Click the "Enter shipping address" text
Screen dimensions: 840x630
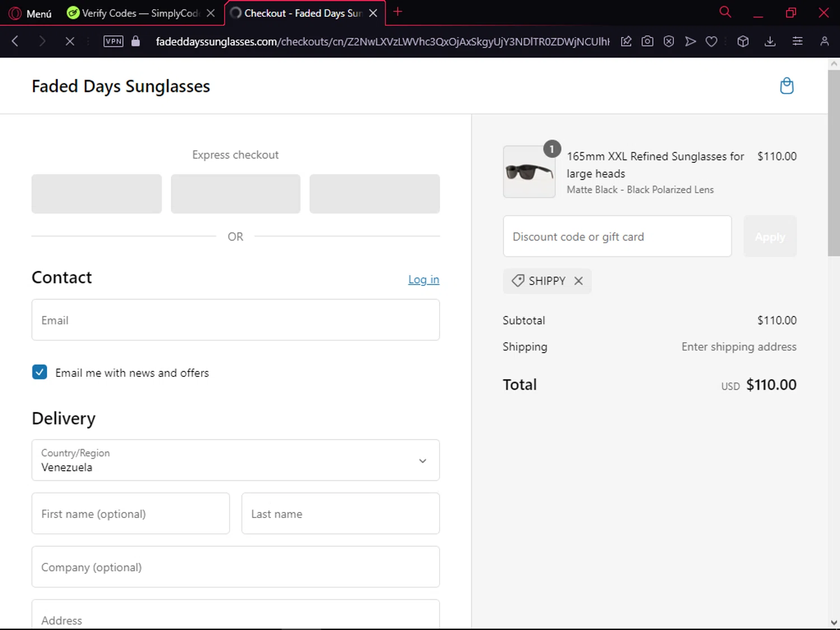click(x=739, y=347)
